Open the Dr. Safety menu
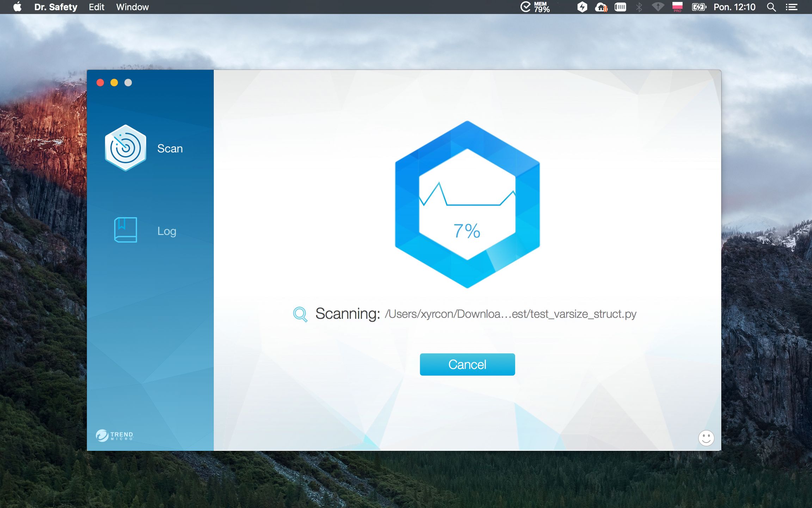812x508 pixels. tap(56, 7)
